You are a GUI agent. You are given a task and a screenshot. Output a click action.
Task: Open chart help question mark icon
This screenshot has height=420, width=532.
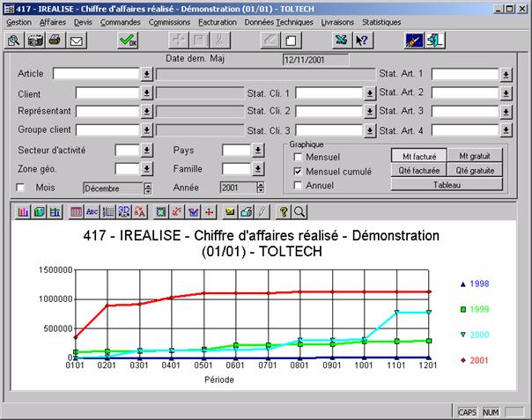point(284,212)
